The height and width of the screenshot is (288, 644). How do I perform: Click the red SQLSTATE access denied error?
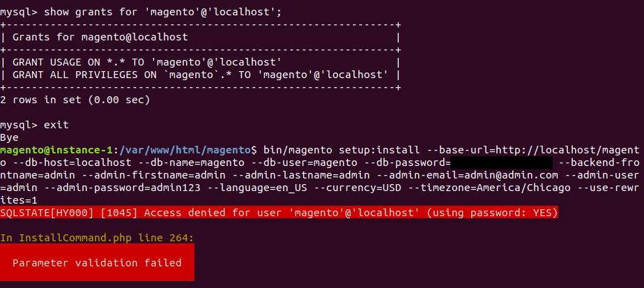[x=279, y=213]
